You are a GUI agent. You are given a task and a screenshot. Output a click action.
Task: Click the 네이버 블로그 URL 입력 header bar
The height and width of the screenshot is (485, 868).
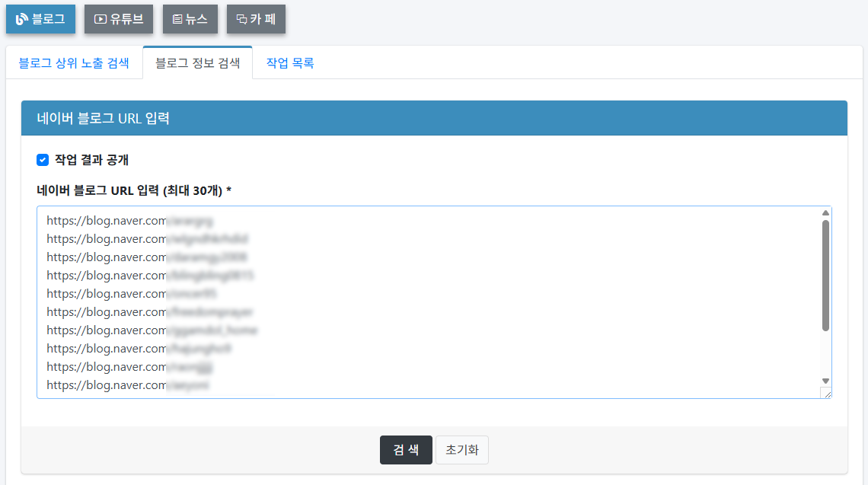point(434,118)
